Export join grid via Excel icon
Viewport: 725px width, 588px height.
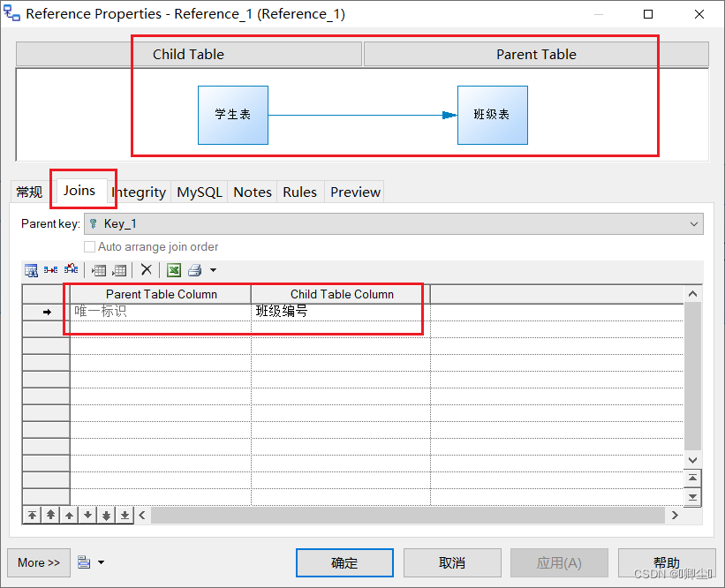point(173,270)
